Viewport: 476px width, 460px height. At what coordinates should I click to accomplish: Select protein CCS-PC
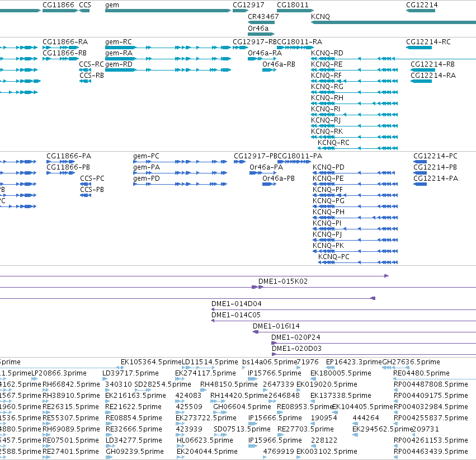(92, 178)
